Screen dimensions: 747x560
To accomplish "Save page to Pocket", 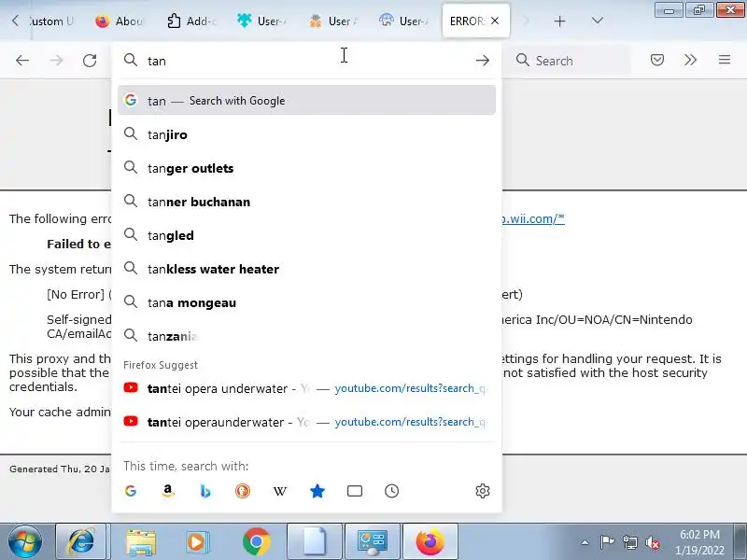I will point(657,60).
